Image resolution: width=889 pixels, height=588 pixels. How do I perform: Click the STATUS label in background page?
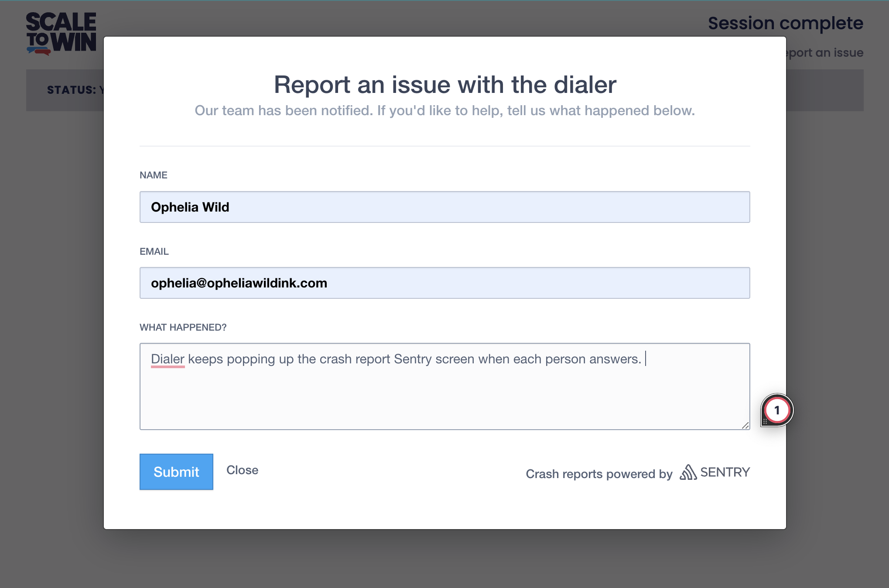pyautogui.click(x=72, y=90)
